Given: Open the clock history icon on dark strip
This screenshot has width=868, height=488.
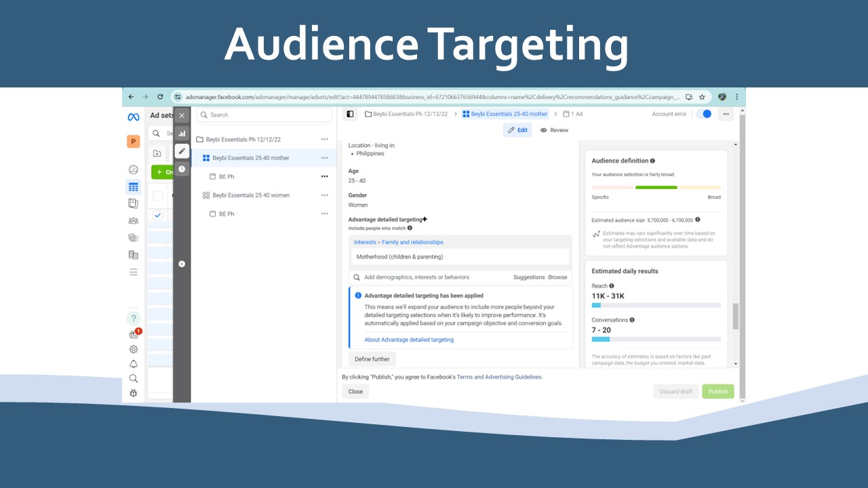Looking at the screenshot, I should (x=182, y=169).
